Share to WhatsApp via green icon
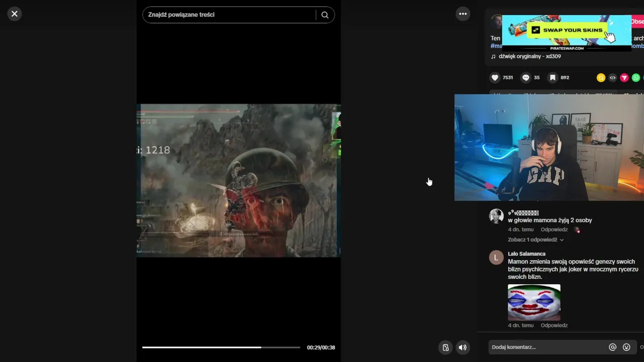 pyautogui.click(x=636, y=77)
